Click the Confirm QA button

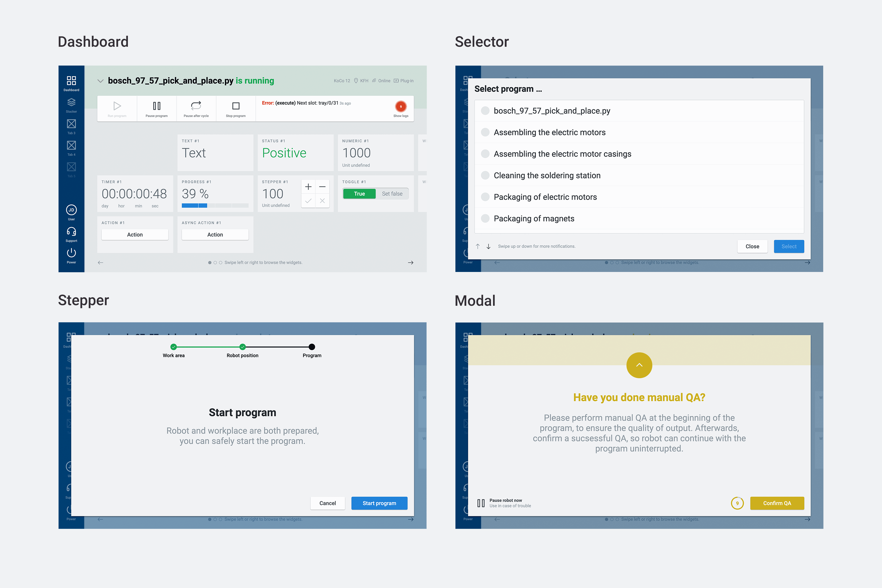pyautogui.click(x=778, y=503)
